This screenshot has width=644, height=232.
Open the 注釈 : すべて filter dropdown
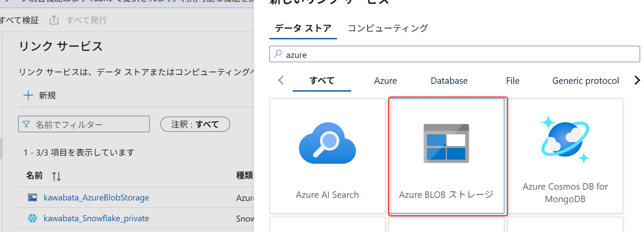(x=195, y=124)
